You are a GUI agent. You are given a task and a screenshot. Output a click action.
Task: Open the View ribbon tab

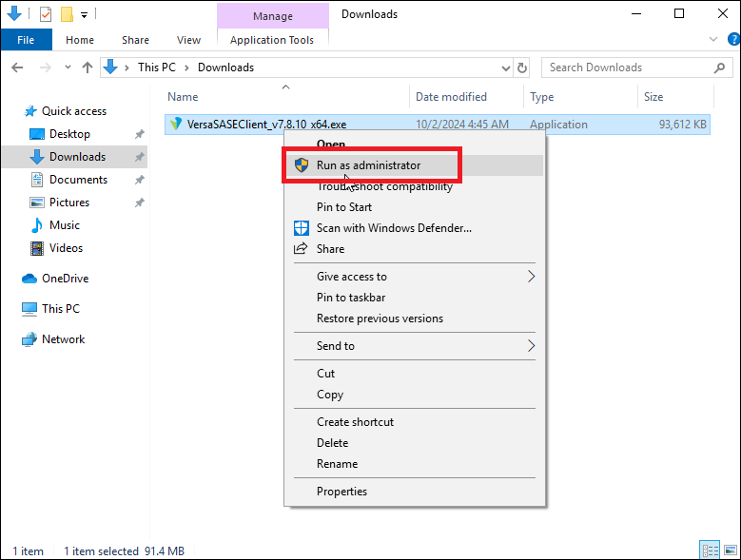point(188,40)
